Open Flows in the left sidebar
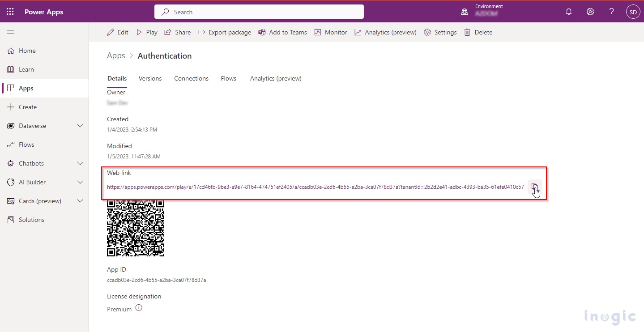 (x=44, y=145)
